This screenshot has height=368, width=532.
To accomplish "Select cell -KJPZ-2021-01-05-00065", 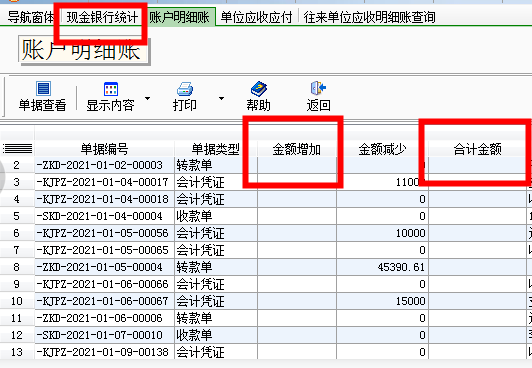I will pos(104,250).
